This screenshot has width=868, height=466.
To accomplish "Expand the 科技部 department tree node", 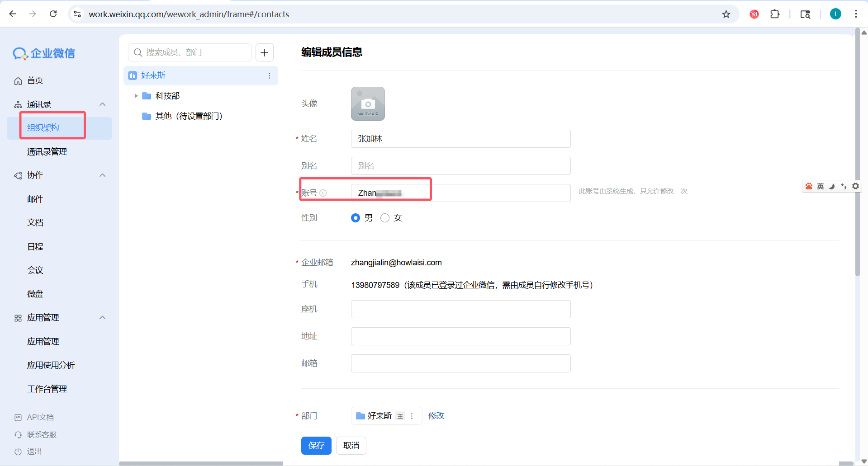I will click(136, 95).
